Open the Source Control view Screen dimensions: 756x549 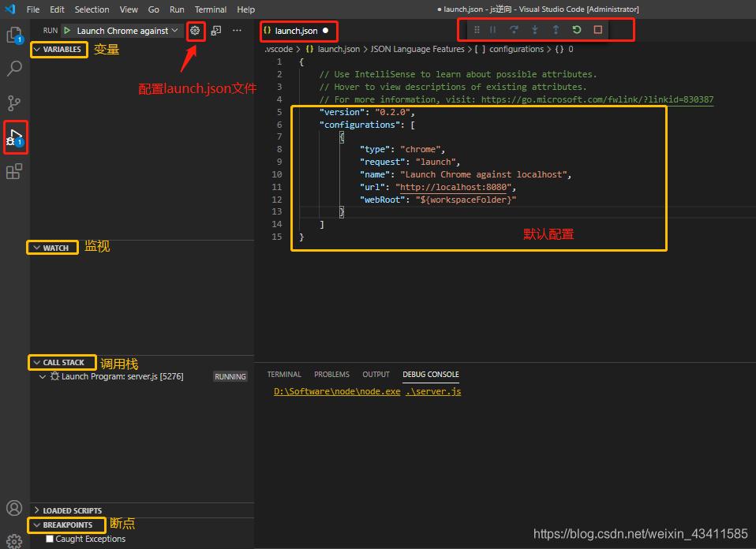click(14, 103)
